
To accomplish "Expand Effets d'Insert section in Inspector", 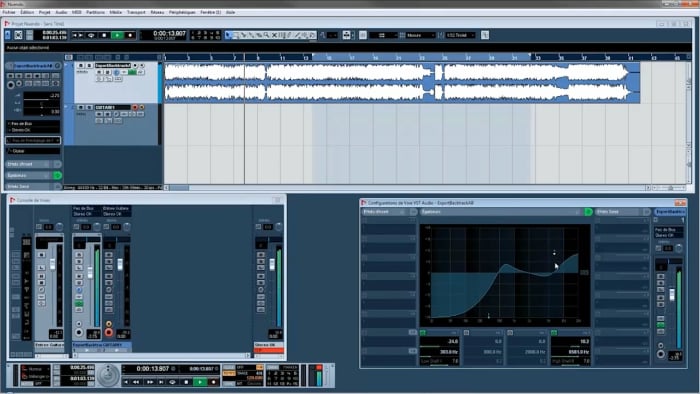I will (x=28, y=164).
